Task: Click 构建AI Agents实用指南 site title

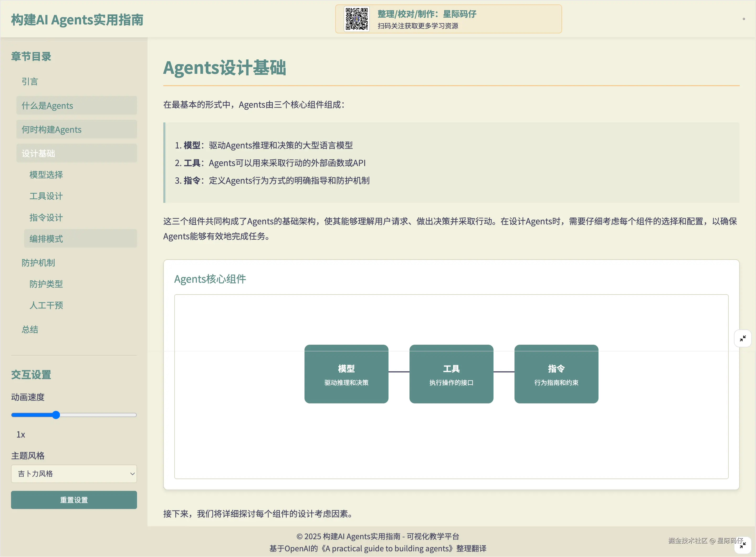Action: (x=77, y=19)
